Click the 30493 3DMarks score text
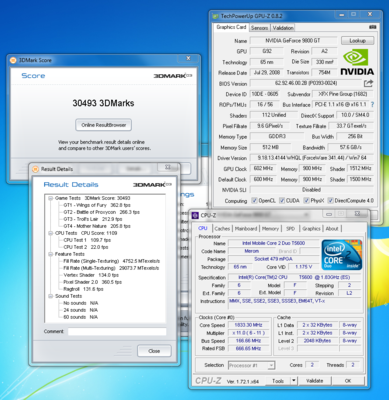The width and height of the screenshot is (389, 400). tap(103, 103)
